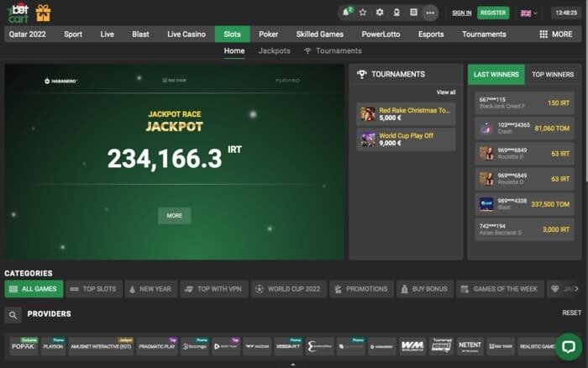The height and width of the screenshot is (368, 588).
Task: Select the Slots menu item
Action: point(232,34)
